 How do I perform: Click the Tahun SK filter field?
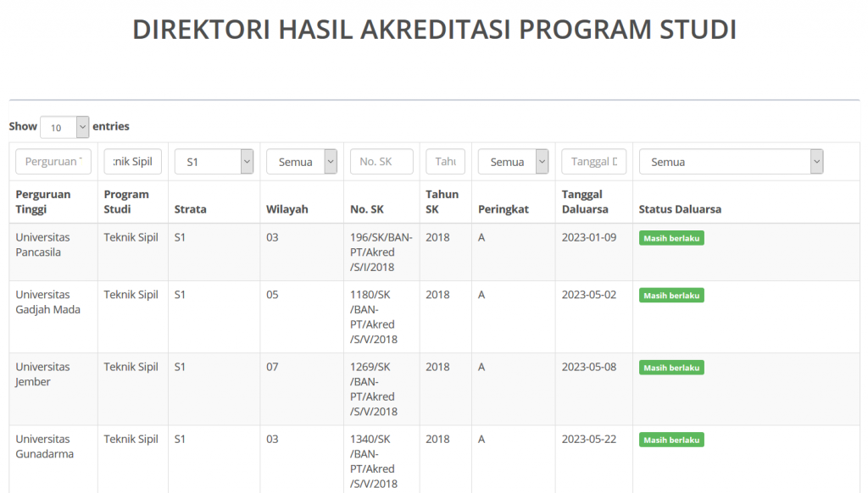tap(445, 162)
